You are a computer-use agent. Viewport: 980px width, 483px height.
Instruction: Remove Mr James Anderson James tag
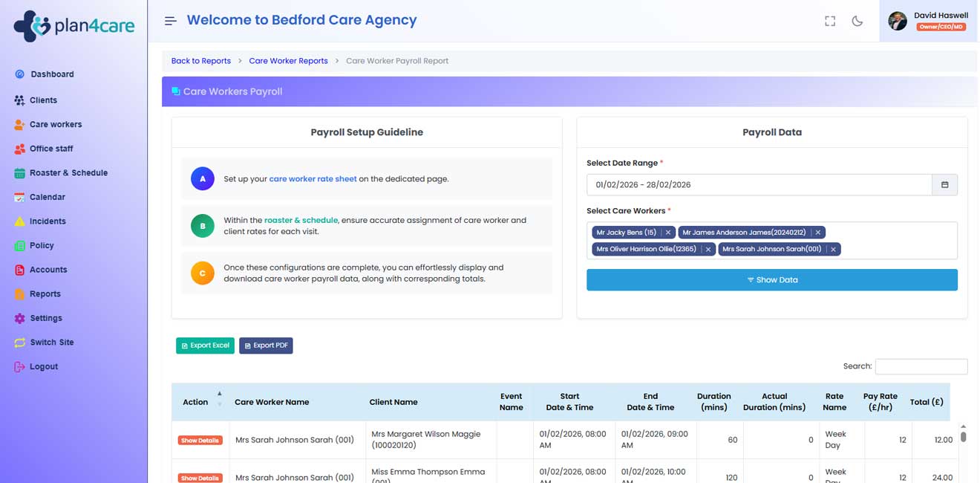(x=818, y=233)
